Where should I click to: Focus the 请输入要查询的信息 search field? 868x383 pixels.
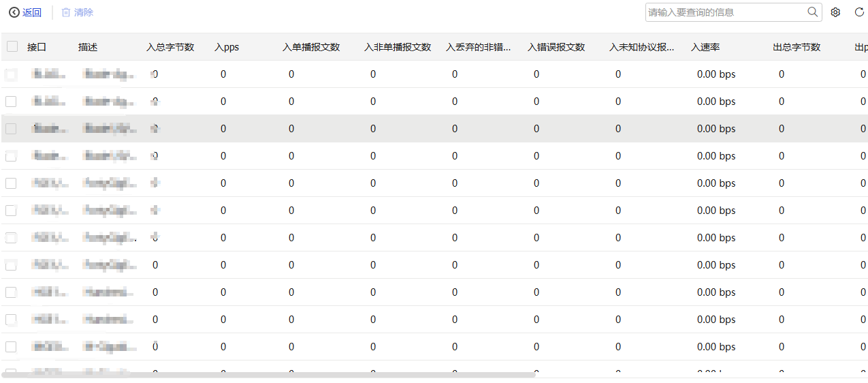click(725, 12)
